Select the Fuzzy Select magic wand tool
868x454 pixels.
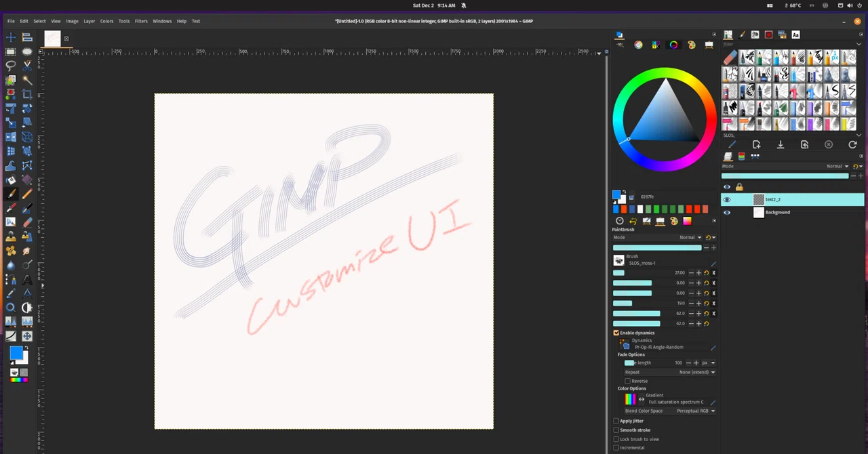27,80
